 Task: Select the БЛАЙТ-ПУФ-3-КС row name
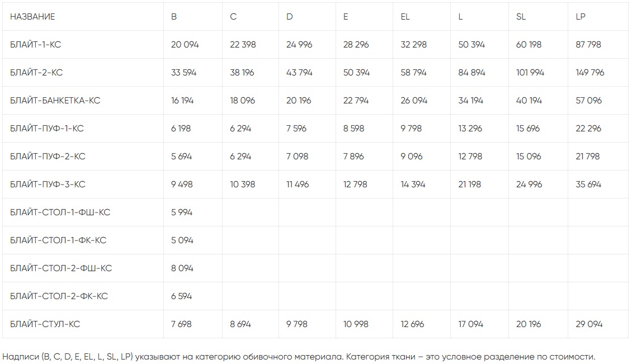pos(48,185)
